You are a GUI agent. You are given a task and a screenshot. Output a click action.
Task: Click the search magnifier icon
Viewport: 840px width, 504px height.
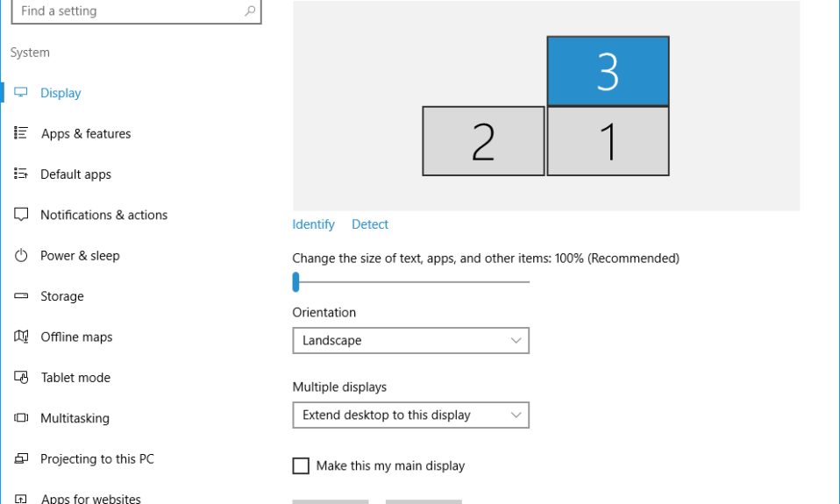coord(250,11)
